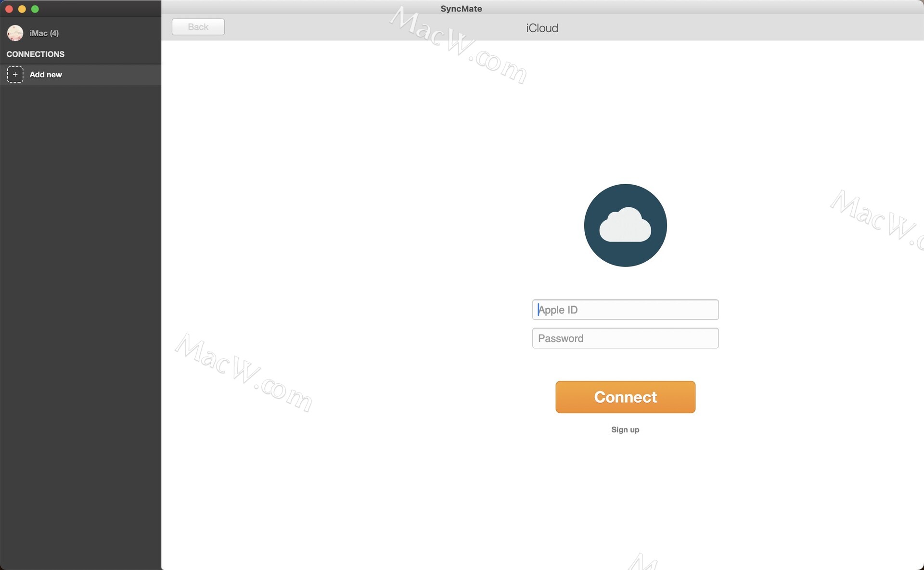Click the SyncMate window title

point(461,9)
